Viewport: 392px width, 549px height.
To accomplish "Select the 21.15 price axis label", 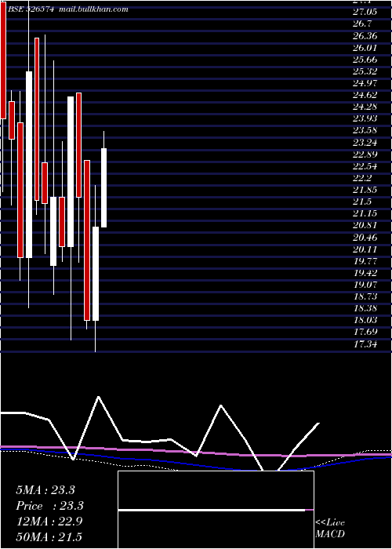I will click(x=365, y=213).
